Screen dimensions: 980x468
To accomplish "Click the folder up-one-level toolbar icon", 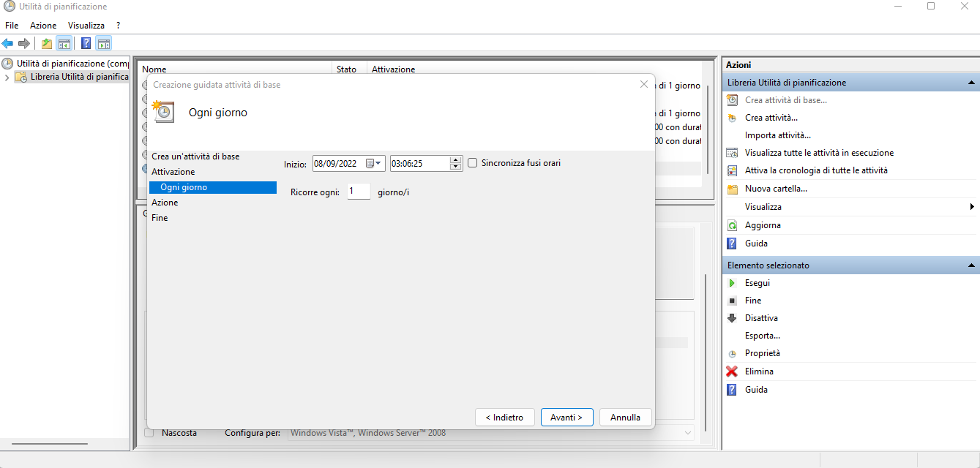I will coord(47,43).
